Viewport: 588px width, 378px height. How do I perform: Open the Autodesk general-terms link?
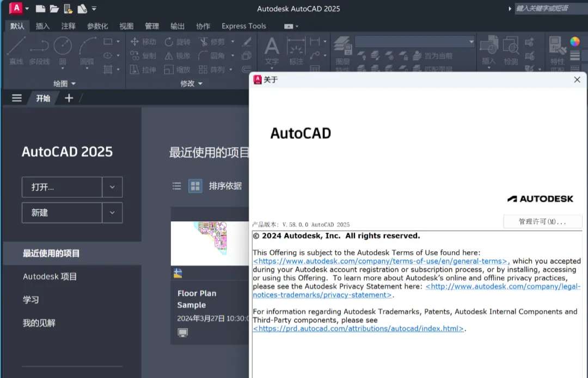[x=381, y=261]
